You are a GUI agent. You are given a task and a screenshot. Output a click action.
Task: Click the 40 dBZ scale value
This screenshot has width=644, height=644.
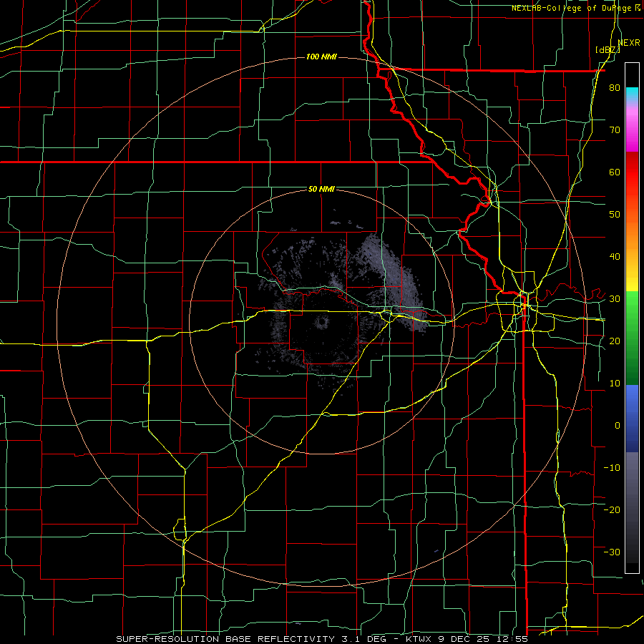[615, 257]
